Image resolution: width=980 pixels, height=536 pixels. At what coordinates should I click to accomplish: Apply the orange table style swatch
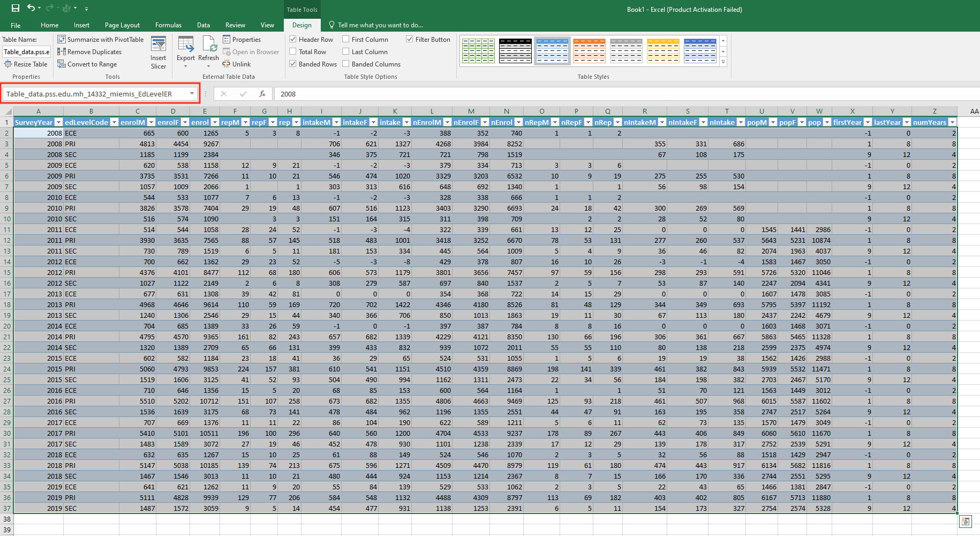589,51
